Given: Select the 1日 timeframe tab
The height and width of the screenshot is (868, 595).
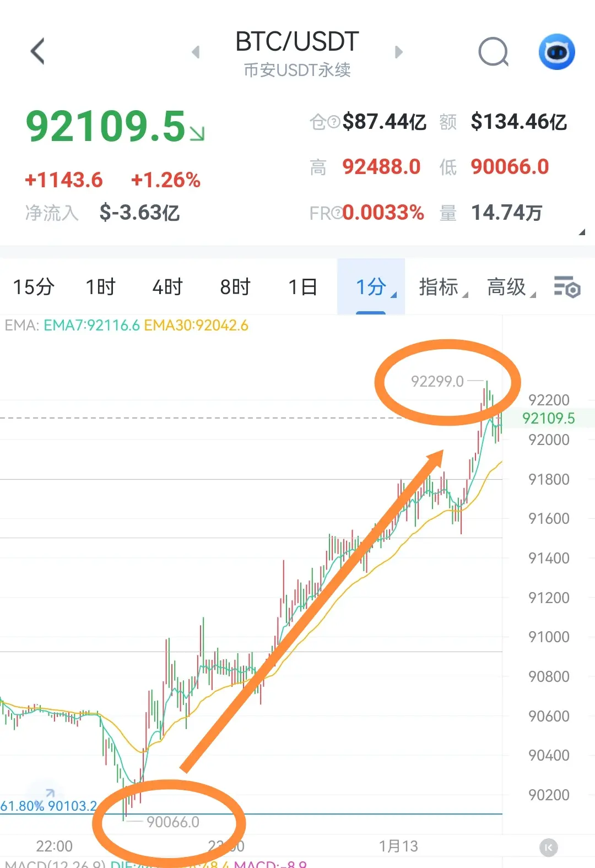Looking at the screenshot, I should (x=302, y=287).
